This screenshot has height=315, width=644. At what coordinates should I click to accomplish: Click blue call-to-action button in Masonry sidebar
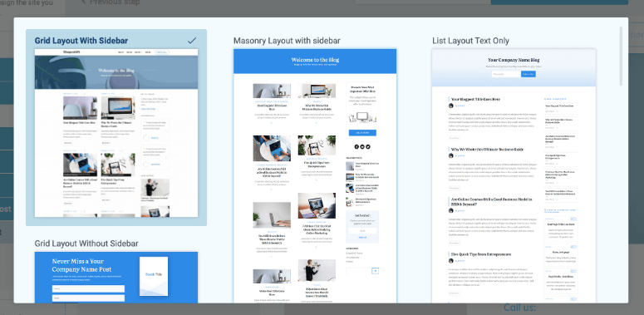[362, 133]
